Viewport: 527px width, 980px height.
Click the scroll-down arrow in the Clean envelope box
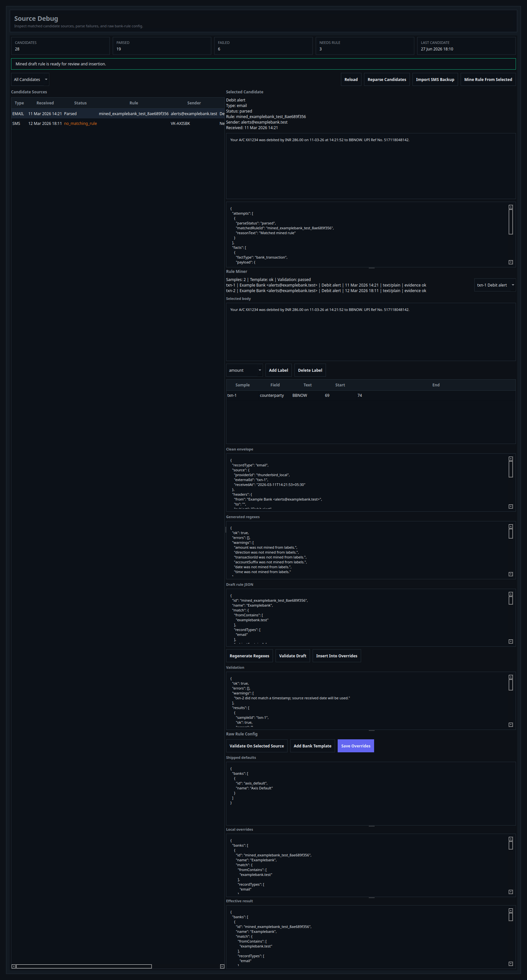511,507
